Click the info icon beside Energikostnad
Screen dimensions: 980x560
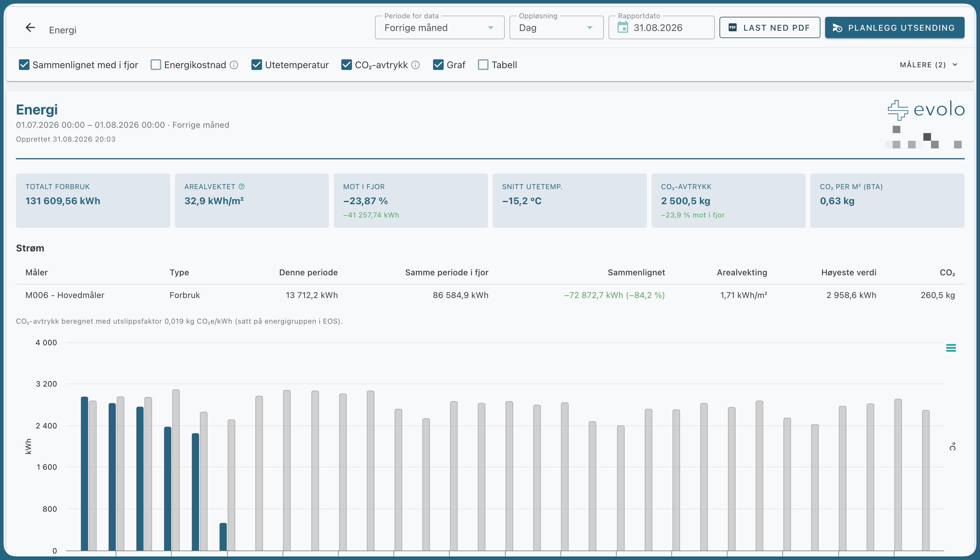pos(234,65)
